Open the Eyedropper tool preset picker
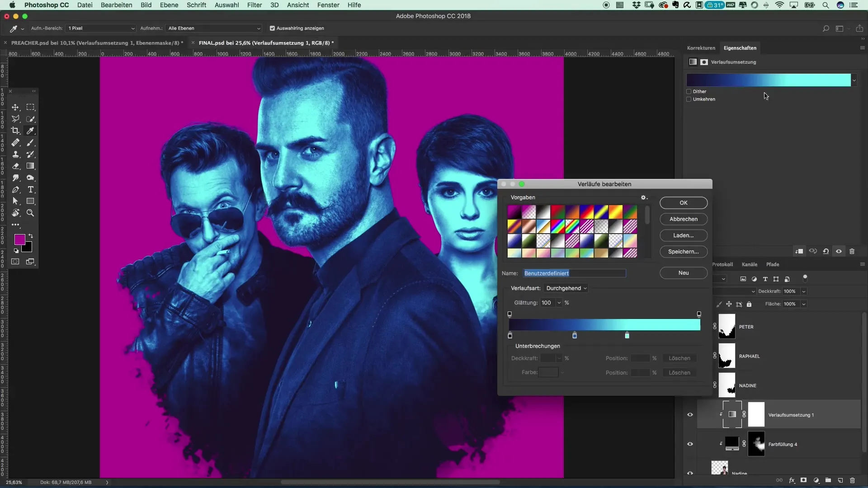Viewport: 868px width, 488px height. (22, 28)
